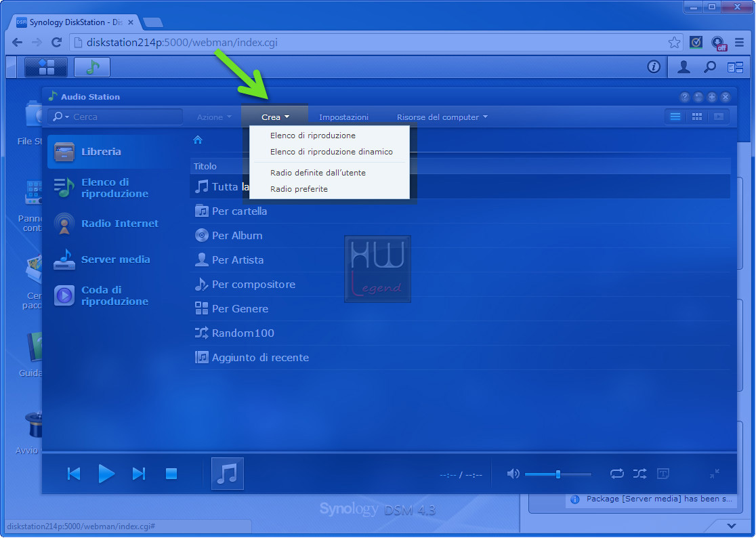Toggle repeat mode
756x538 pixels.
click(x=616, y=474)
